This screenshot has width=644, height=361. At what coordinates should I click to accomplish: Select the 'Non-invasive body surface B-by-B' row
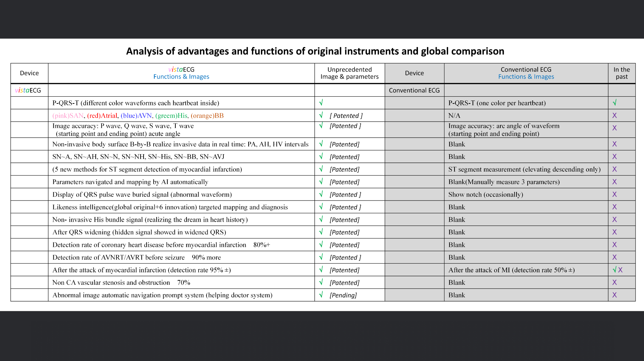click(180, 144)
